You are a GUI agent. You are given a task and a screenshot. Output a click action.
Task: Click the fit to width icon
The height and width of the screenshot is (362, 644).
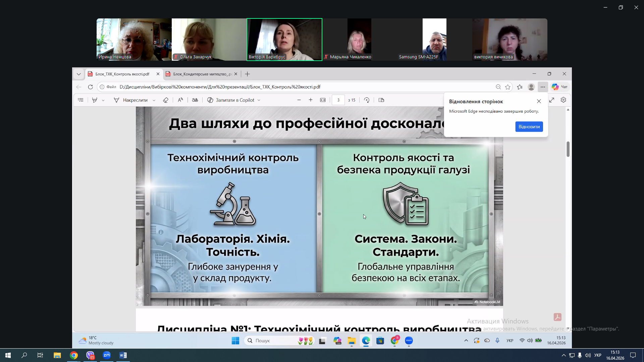tap(323, 100)
